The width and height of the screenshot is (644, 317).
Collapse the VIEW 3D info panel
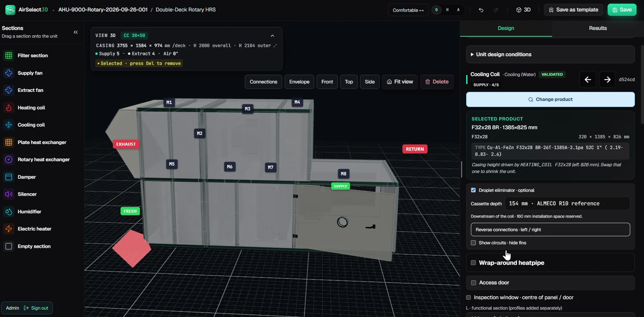272,36
